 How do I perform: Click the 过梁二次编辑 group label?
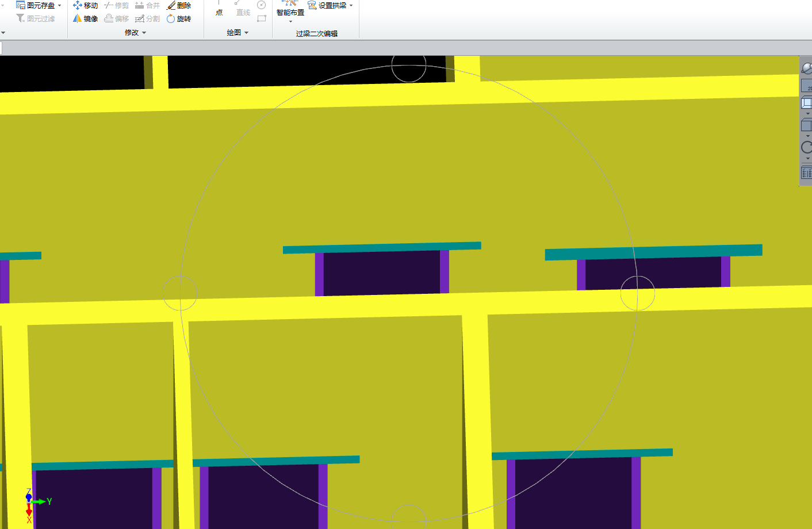(317, 33)
